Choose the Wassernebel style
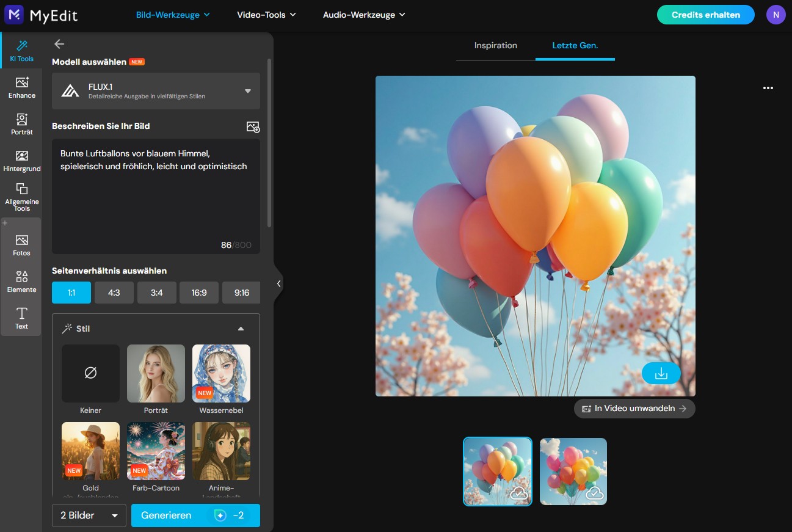792x532 pixels. coord(221,373)
